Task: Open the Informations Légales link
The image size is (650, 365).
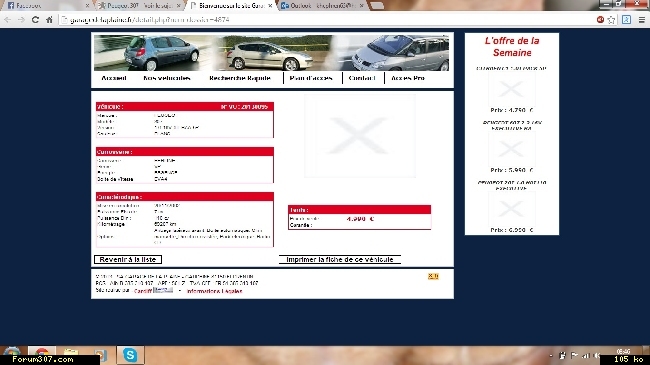Action: click(x=214, y=291)
